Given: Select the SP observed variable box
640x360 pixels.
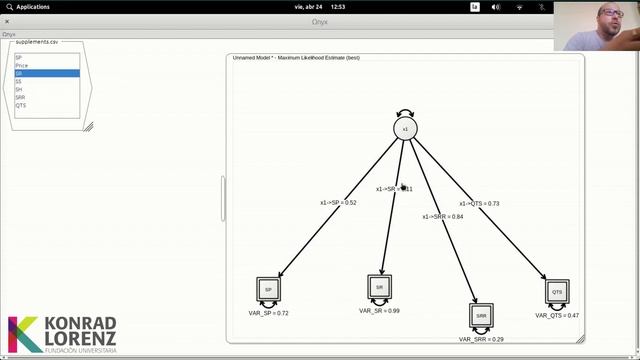Looking at the screenshot, I should (268, 289).
